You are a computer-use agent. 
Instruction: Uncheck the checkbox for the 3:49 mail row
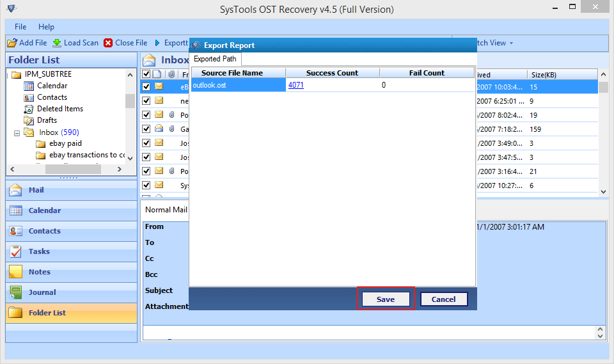point(146,143)
